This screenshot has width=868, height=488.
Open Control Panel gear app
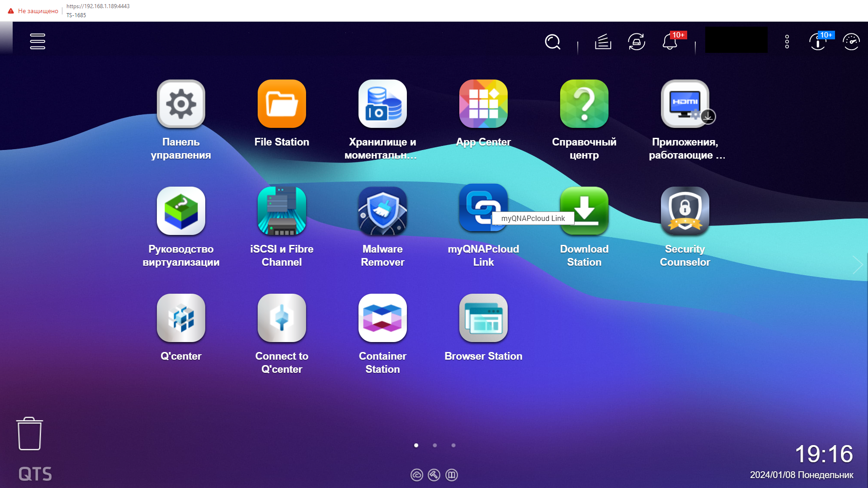[181, 104]
